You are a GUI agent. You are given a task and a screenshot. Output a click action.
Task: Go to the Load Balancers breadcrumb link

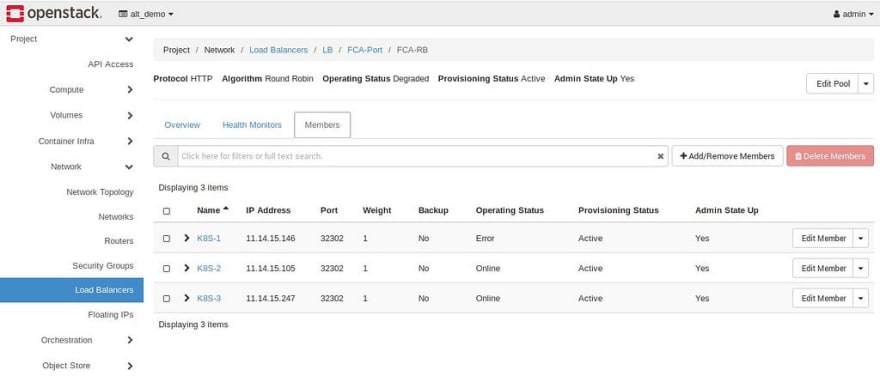278,50
